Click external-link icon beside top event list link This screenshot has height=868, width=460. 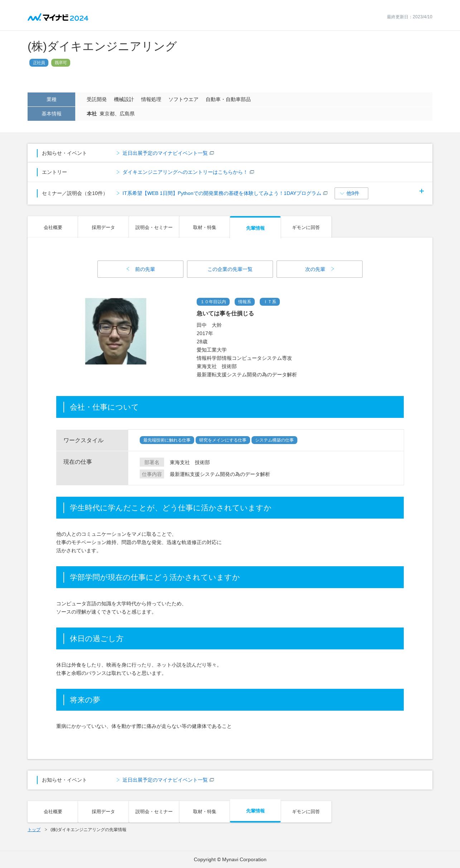[x=212, y=153]
